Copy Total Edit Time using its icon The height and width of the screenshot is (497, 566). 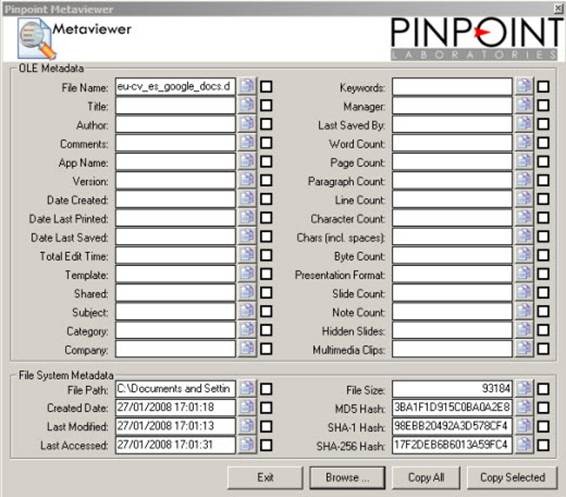(x=247, y=256)
